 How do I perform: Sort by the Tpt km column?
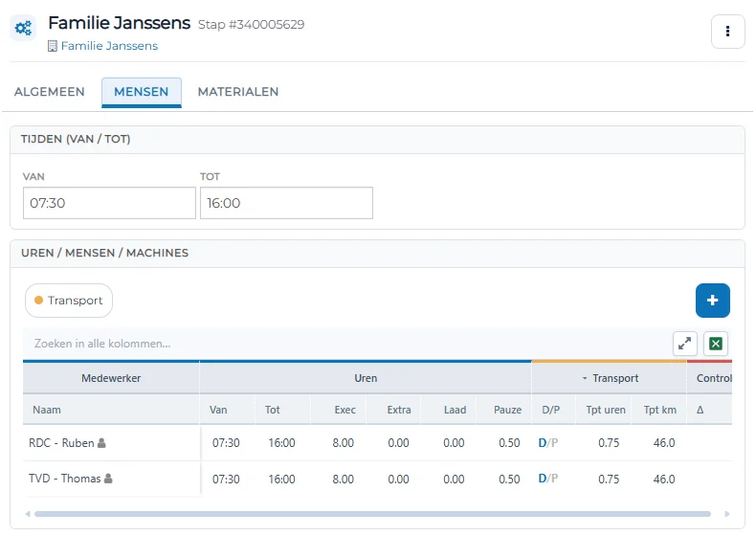click(x=658, y=410)
